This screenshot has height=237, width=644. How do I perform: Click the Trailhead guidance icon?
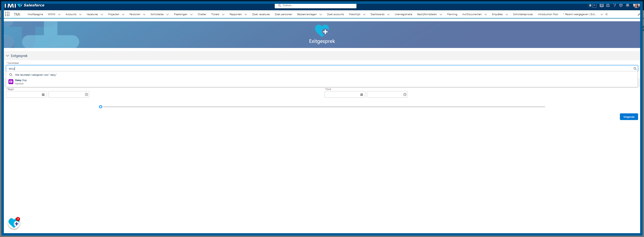608,5
